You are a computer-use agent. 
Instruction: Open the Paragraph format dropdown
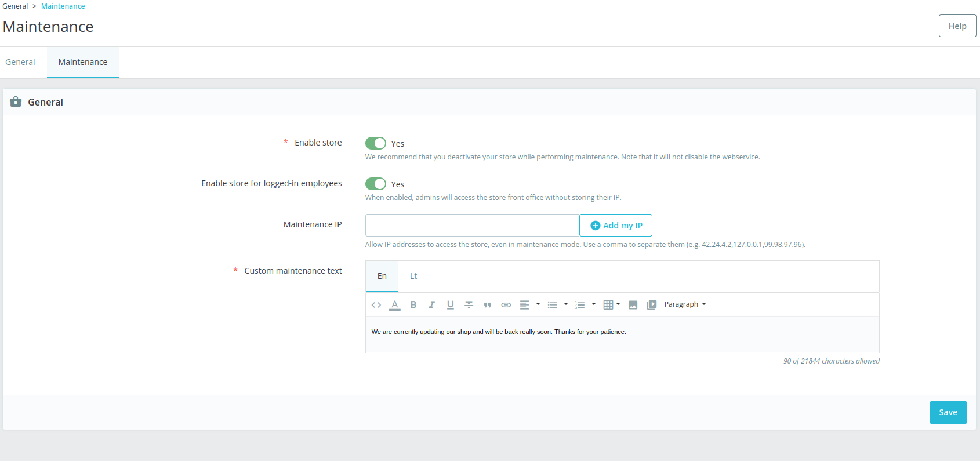pos(685,304)
